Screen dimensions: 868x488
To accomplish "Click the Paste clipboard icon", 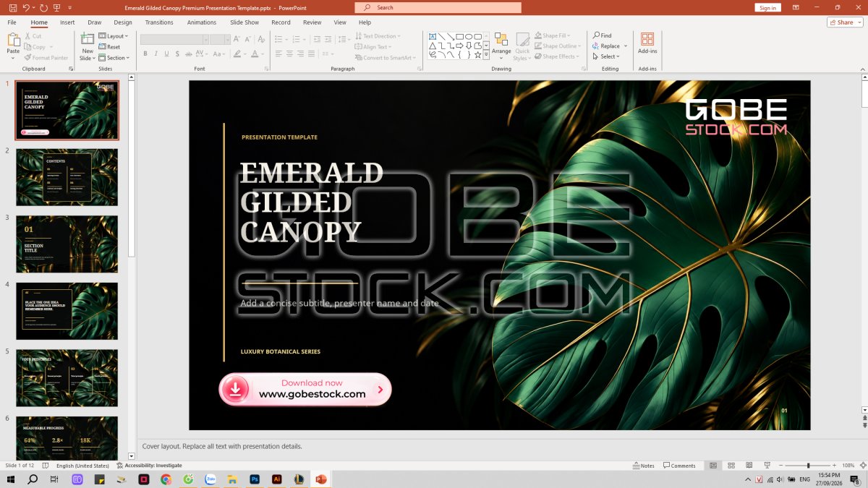I will point(13,40).
